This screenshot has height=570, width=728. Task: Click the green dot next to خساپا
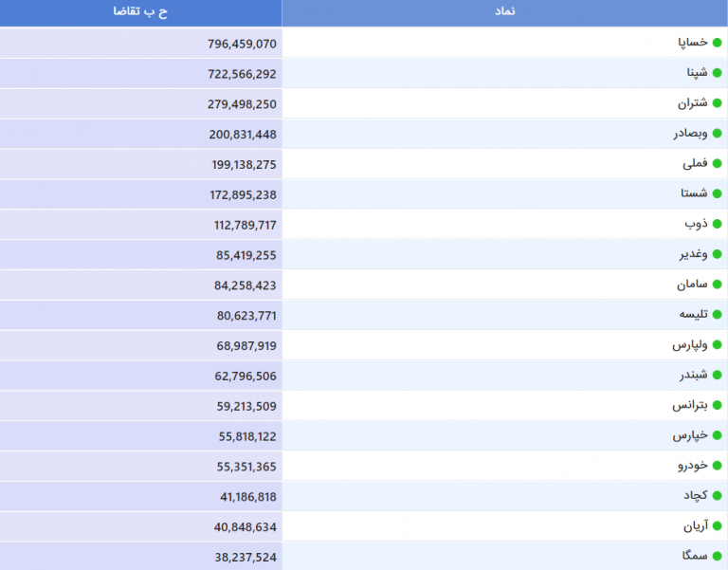click(x=717, y=43)
